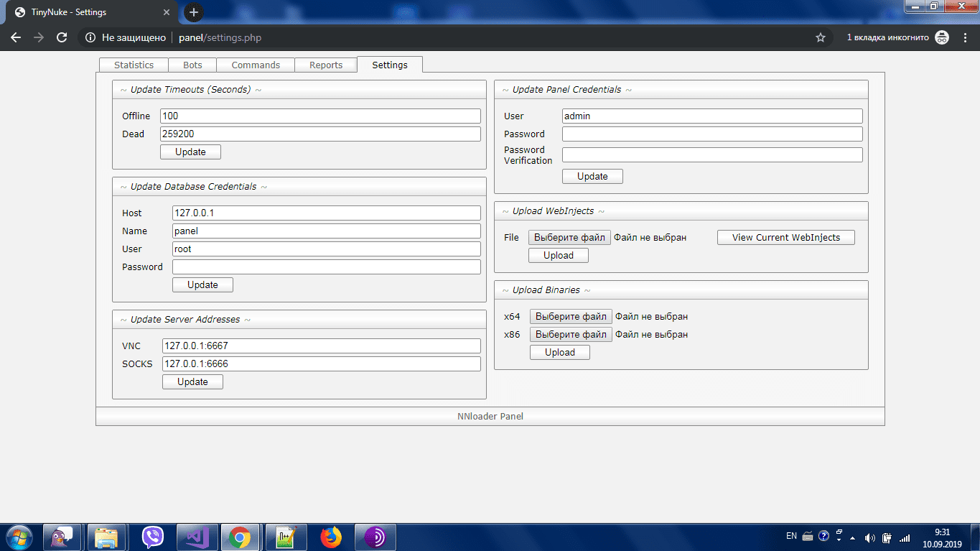The height and width of the screenshot is (551, 980).
Task: Choose a file for the x64 binary
Action: tap(571, 316)
